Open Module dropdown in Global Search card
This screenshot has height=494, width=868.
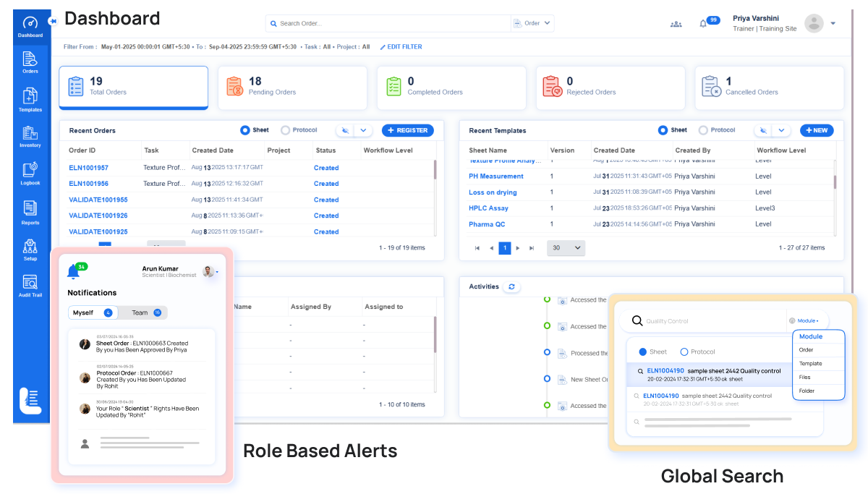[x=804, y=320]
